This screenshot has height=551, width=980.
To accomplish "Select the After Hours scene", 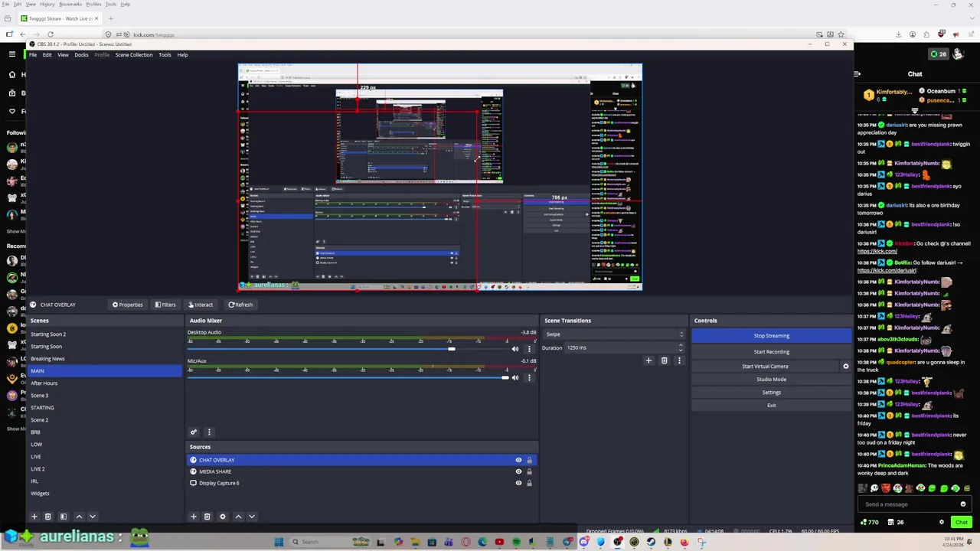I will [44, 383].
